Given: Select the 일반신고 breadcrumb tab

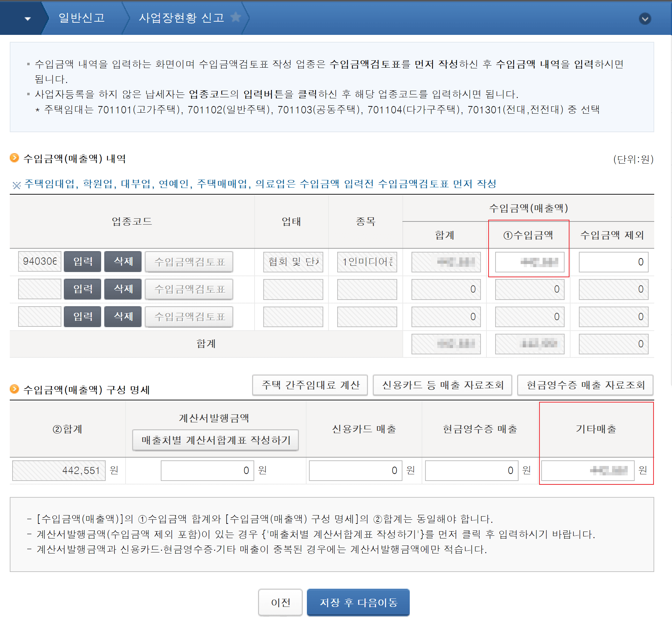Looking at the screenshot, I should pos(82,17).
